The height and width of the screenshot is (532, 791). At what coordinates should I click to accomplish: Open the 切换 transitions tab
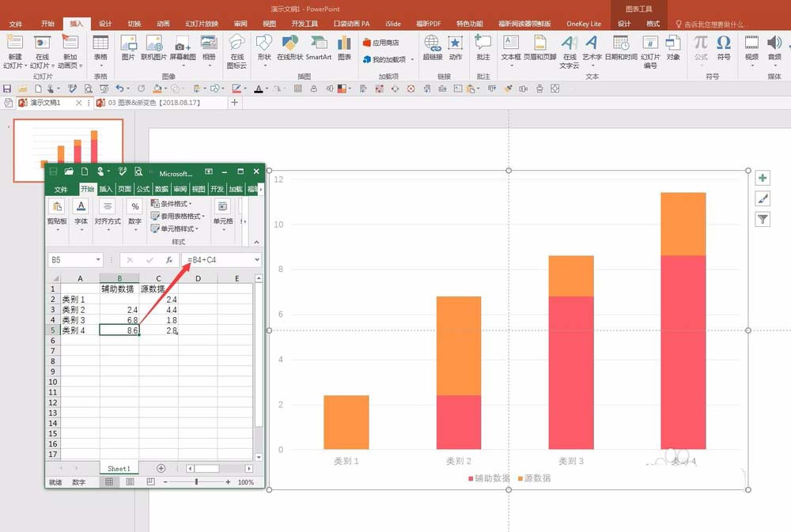[134, 24]
